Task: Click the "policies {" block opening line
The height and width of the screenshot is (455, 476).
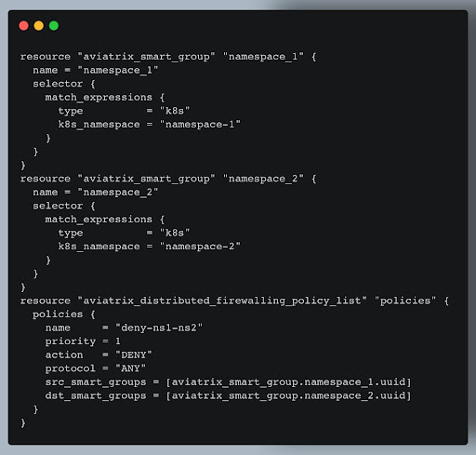Action: [x=64, y=314]
